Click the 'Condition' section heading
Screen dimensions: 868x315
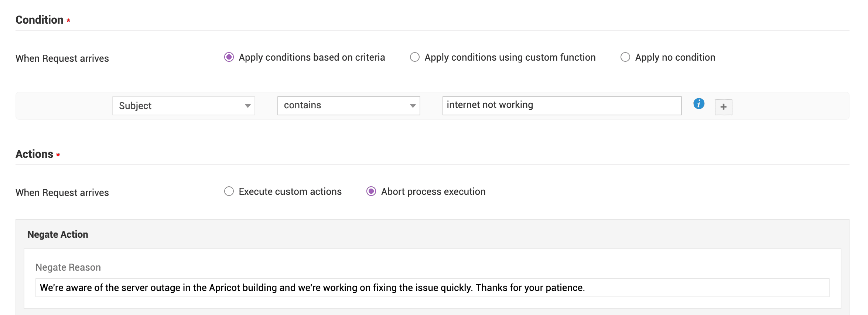[x=40, y=20]
